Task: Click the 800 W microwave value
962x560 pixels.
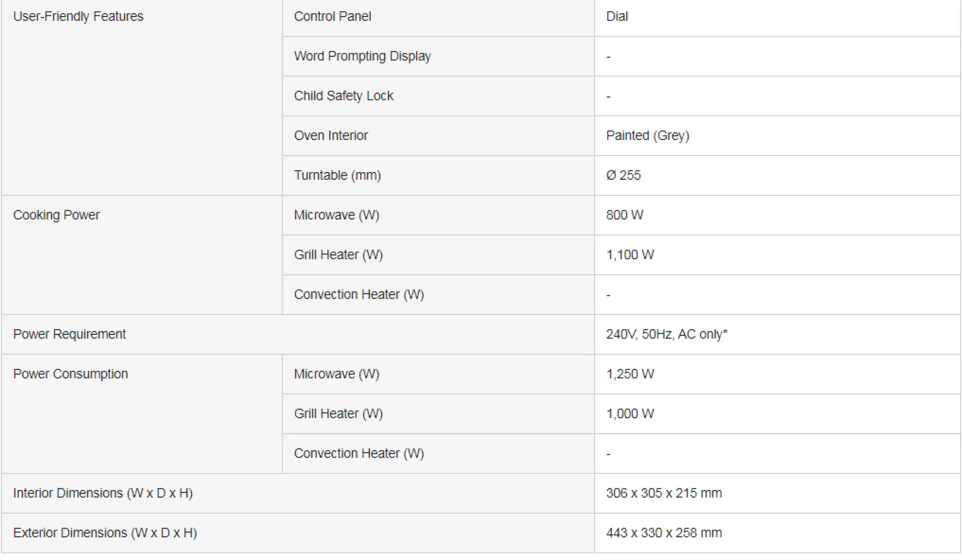Action: tap(625, 215)
